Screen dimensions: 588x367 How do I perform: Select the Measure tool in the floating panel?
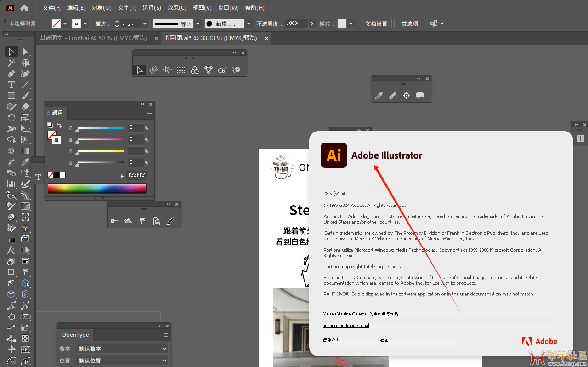click(393, 96)
